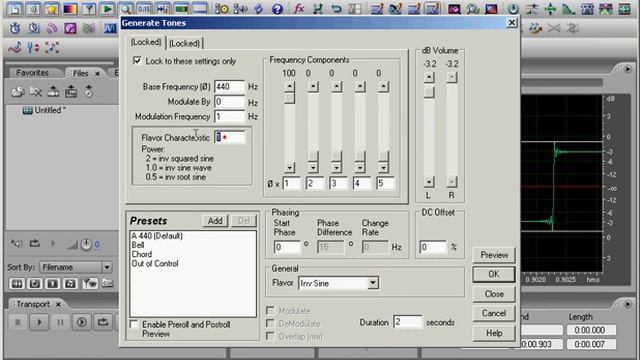640x360 pixels.
Task: Click the left channel dB Volume slider thumb
Action: coord(429,92)
